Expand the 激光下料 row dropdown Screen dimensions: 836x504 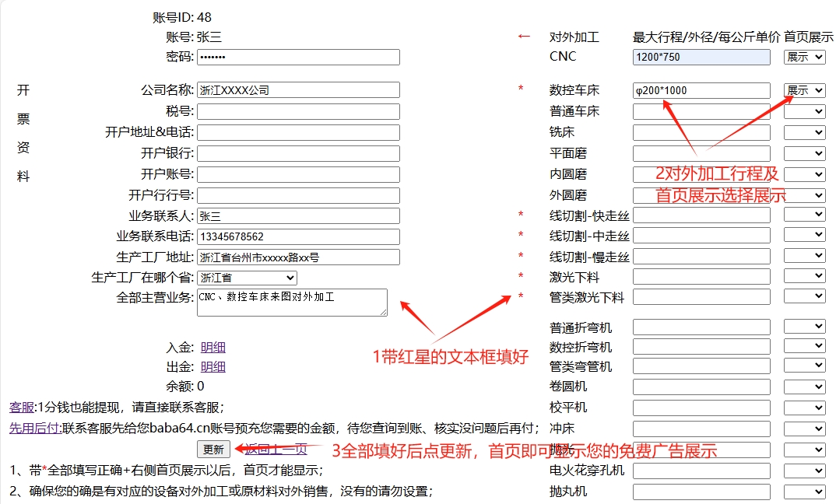click(x=804, y=277)
